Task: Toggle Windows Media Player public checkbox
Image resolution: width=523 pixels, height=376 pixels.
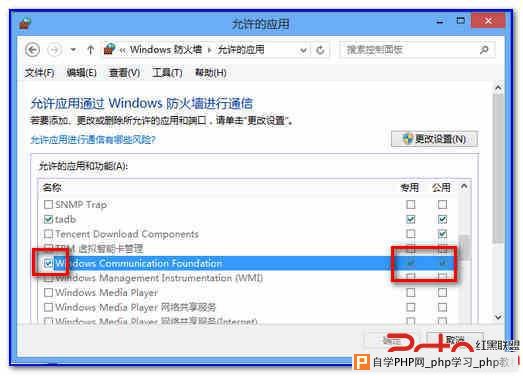Action: pos(442,293)
